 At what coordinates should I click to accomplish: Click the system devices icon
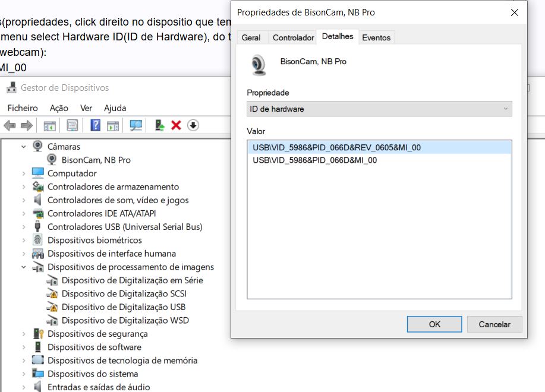pyautogui.click(x=37, y=374)
